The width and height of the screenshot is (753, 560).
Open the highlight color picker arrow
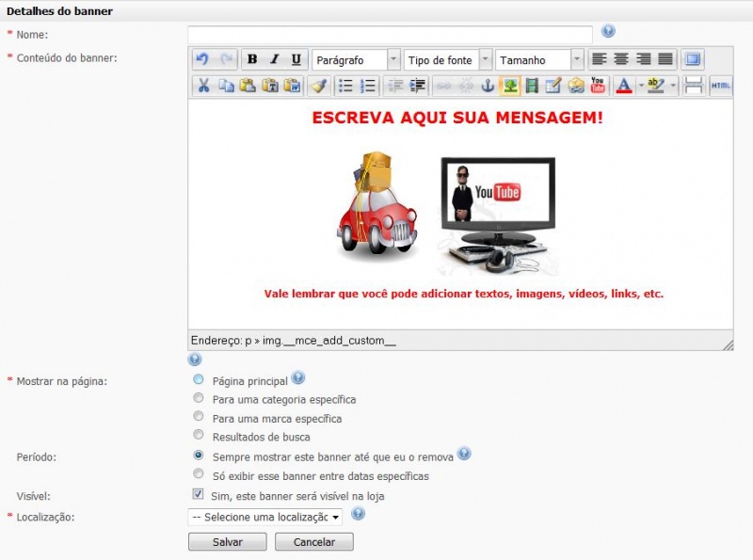pyautogui.click(x=673, y=86)
